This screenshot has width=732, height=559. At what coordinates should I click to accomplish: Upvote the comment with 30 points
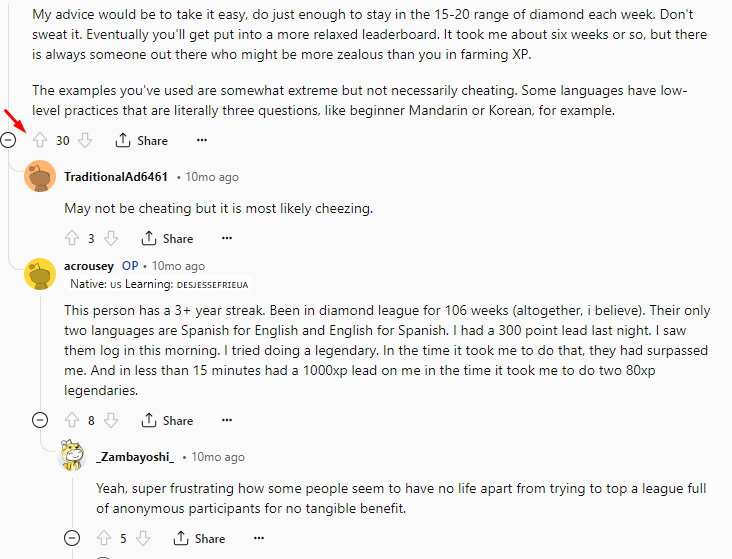(x=40, y=140)
